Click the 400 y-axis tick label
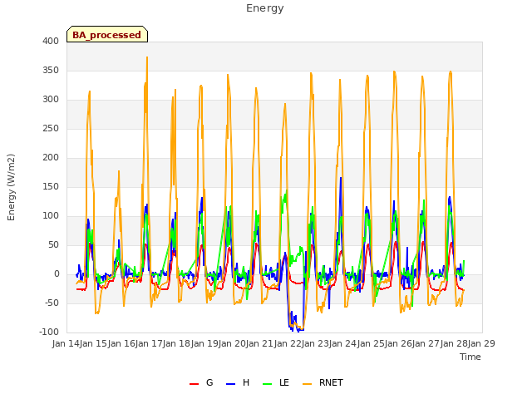 click(x=51, y=41)
